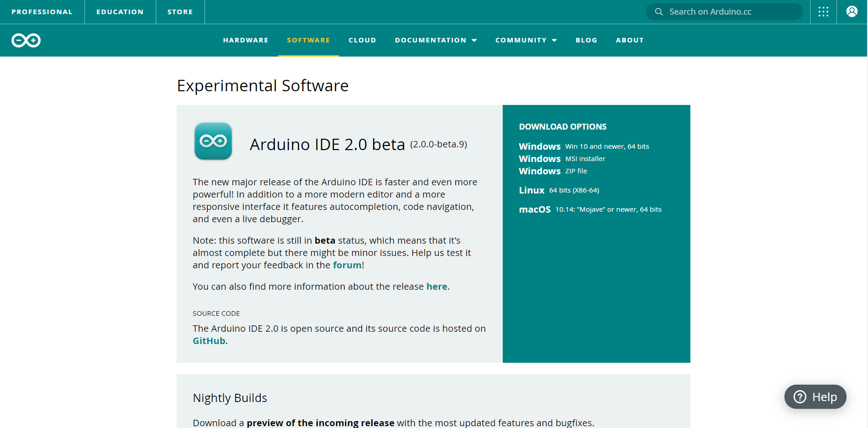Viewport: 868px width, 428px height.
Task: Open the apps grid icon
Action: click(x=823, y=12)
